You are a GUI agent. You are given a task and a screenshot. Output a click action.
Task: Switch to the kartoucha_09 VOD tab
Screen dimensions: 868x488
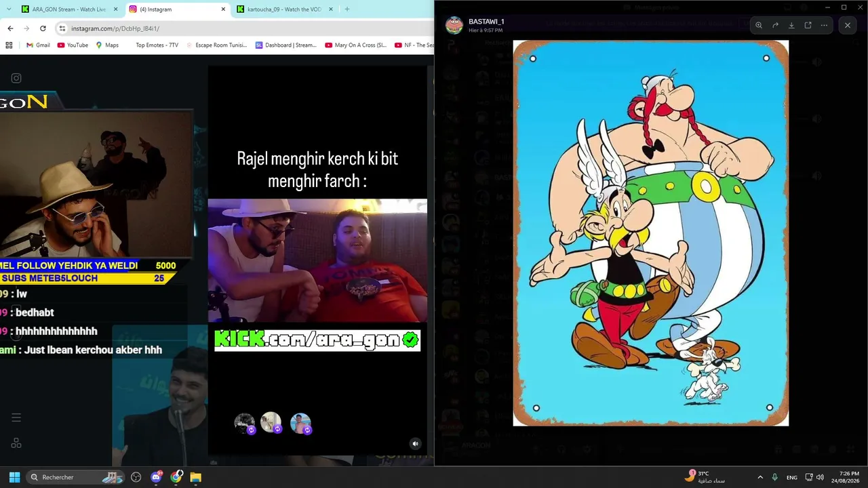click(x=284, y=9)
